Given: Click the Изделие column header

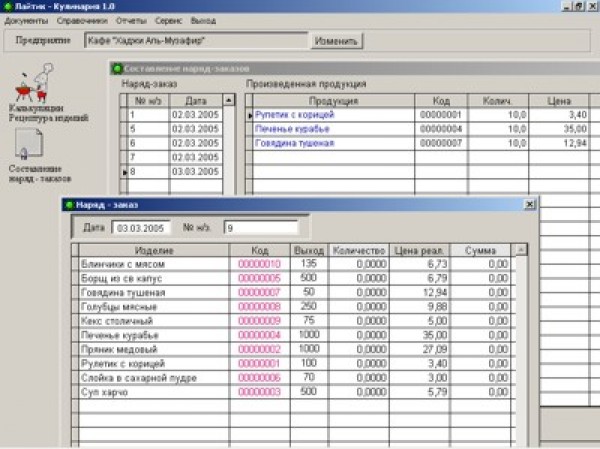Looking at the screenshot, I should coord(154,251).
